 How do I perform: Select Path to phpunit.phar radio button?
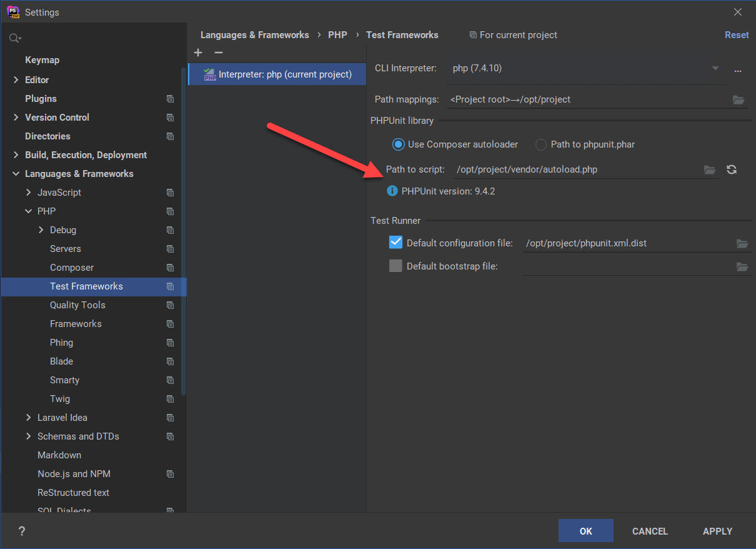pos(541,144)
